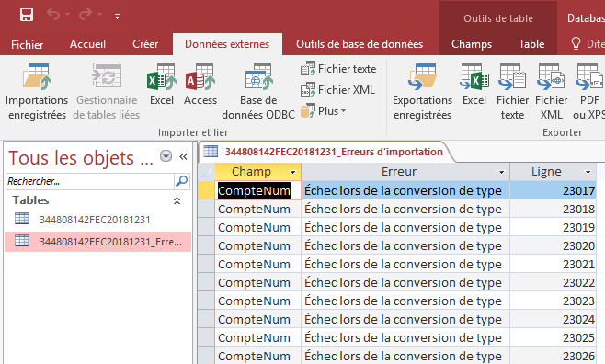Select the Données externes ribbon tab
The image size is (605, 364).
(227, 44)
